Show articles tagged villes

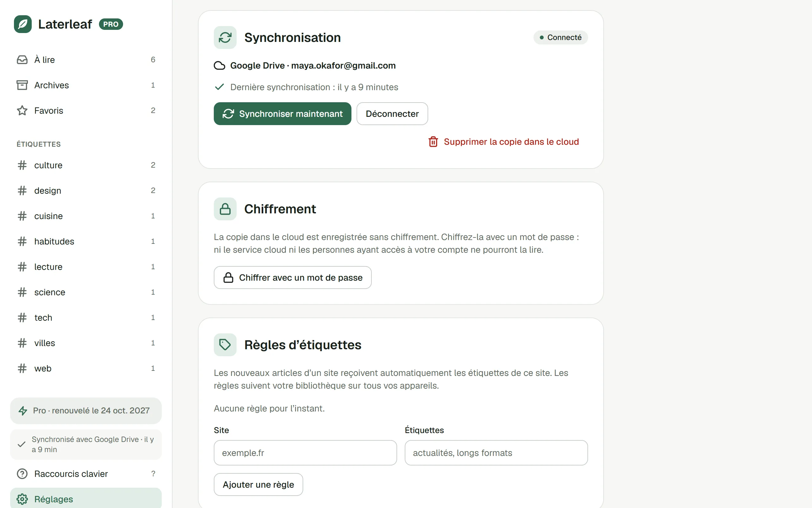pyautogui.click(x=86, y=343)
